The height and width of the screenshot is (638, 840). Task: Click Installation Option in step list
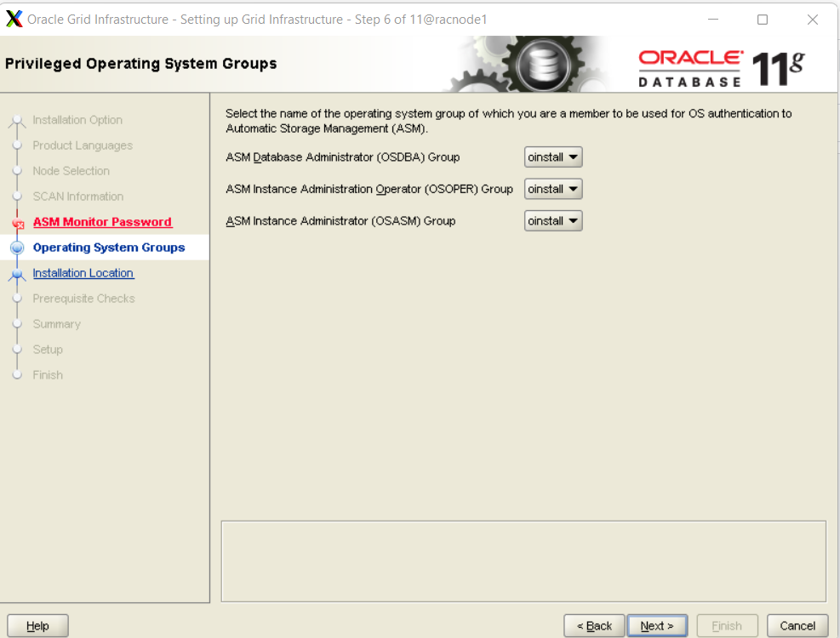77,120
